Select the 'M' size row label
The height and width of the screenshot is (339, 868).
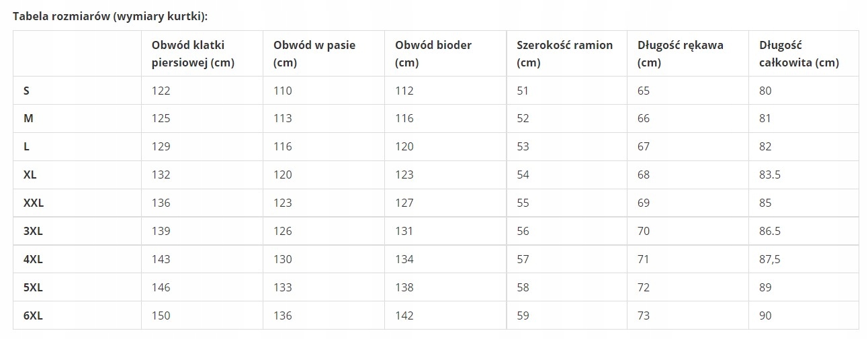point(28,118)
